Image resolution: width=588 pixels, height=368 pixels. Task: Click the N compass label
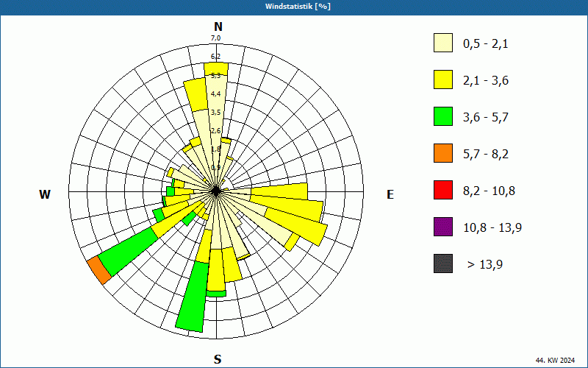coord(218,27)
